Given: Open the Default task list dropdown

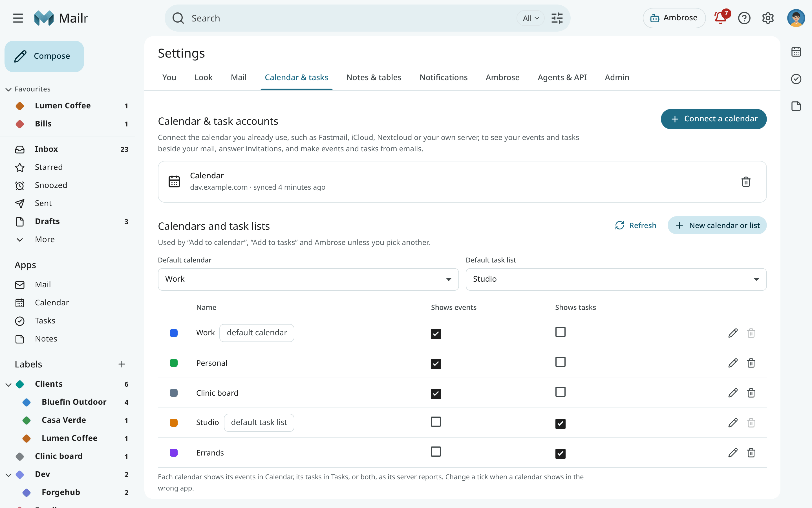Looking at the screenshot, I should 616,279.
